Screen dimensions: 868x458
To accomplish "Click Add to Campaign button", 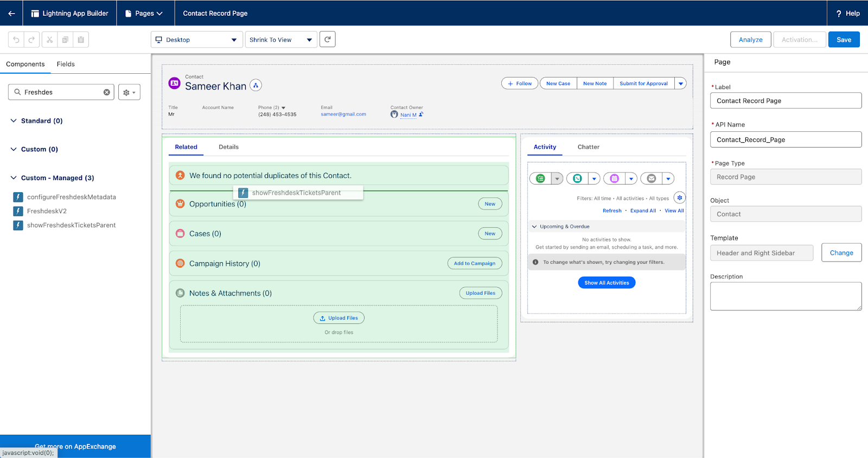I will [x=475, y=263].
